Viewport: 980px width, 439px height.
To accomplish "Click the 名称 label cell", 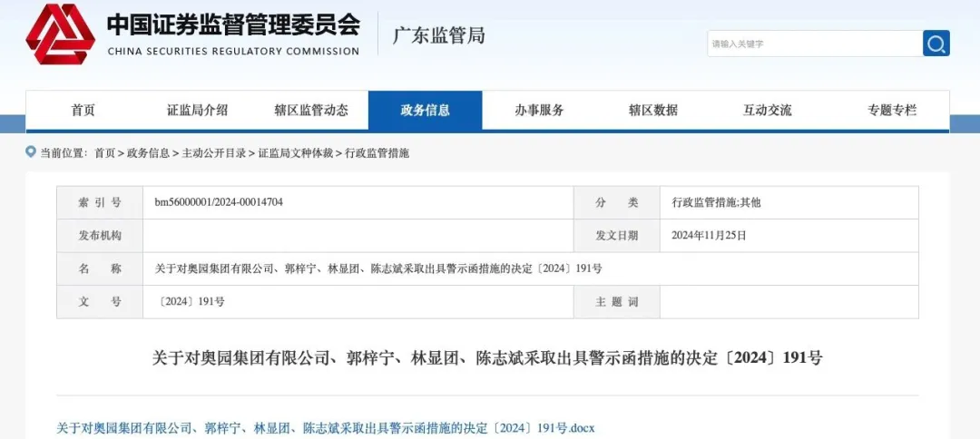I will (x=100, y=268).
